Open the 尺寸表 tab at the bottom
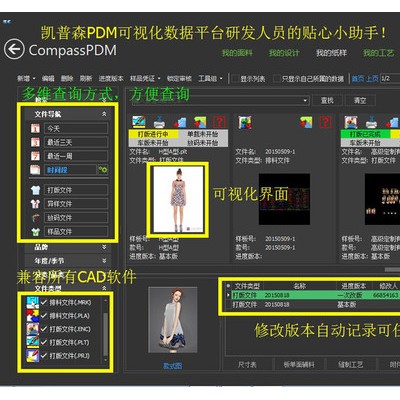 pyautogui.click(x=247, y=365)
